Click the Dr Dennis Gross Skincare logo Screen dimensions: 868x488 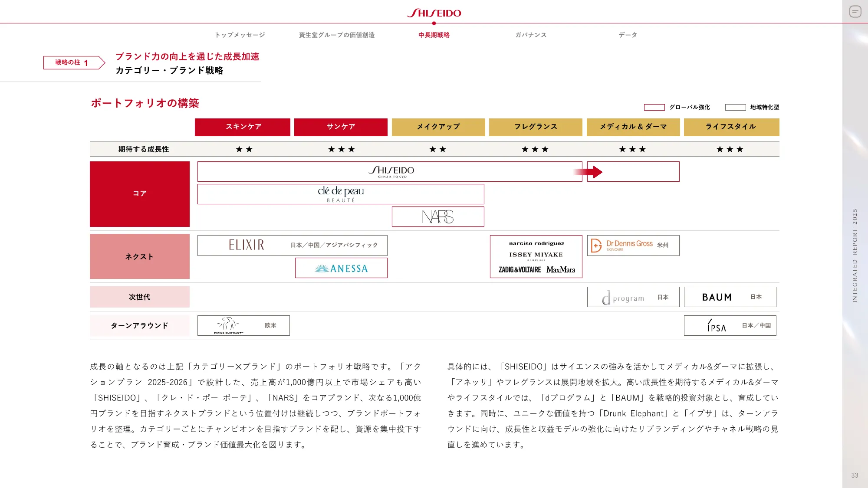click(x=621, y=246)
